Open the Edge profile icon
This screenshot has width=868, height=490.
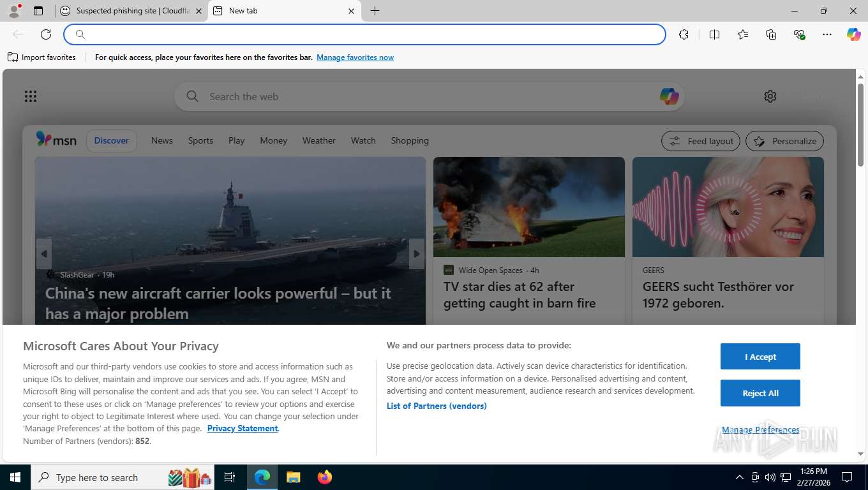pos(13,11)
